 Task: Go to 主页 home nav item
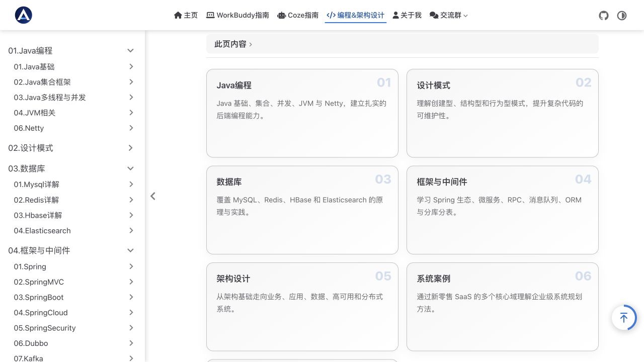186,15
